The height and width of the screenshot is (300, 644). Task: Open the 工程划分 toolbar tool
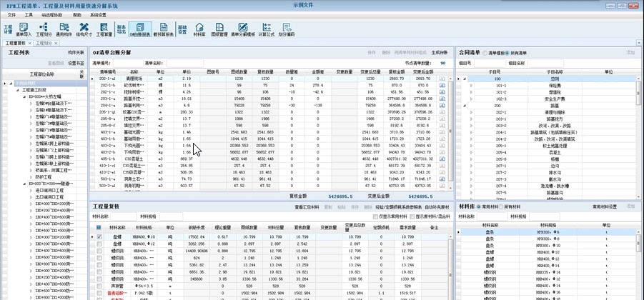point(44,29)
